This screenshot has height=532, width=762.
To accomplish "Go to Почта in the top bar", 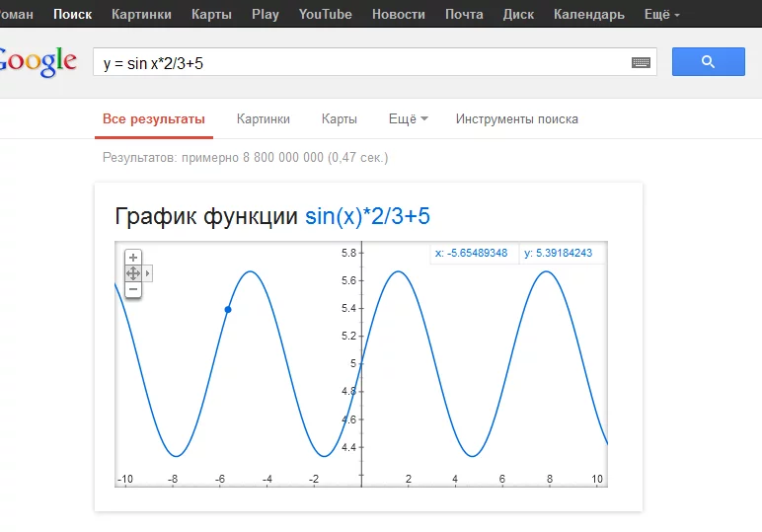I will 464,14.
